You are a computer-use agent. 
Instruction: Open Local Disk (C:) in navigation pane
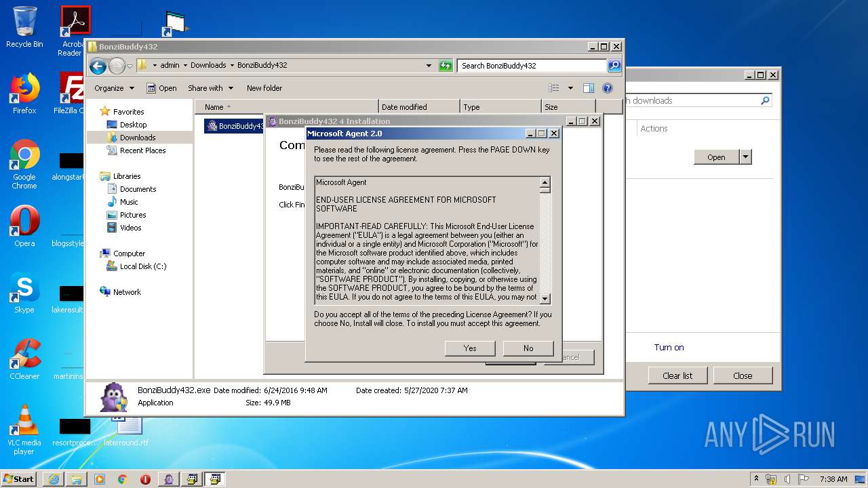[x=137, y=266]
